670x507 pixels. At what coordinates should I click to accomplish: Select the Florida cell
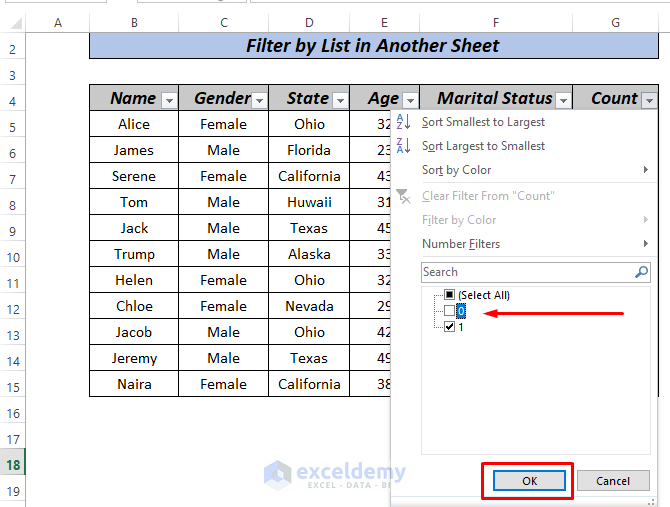(x=309, y=150)
